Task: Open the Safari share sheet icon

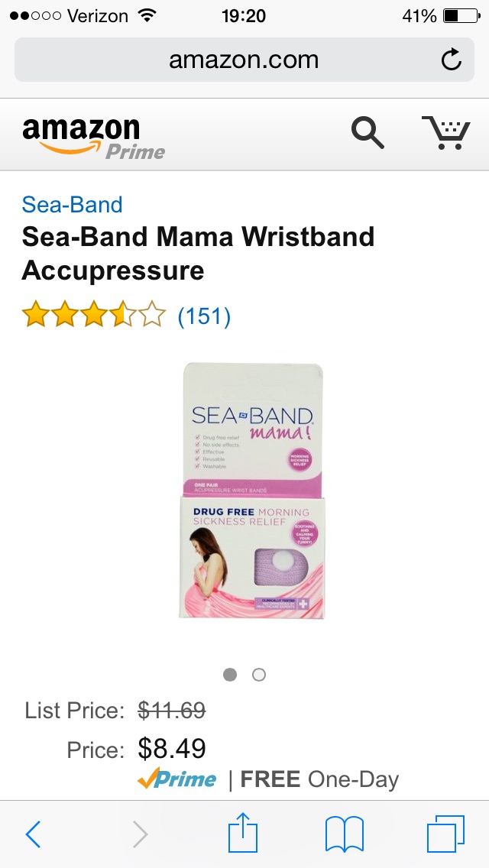Action: click(x=243, y=832)
